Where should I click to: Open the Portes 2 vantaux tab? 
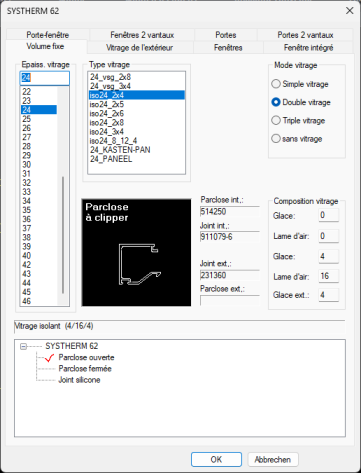(305, 35)
